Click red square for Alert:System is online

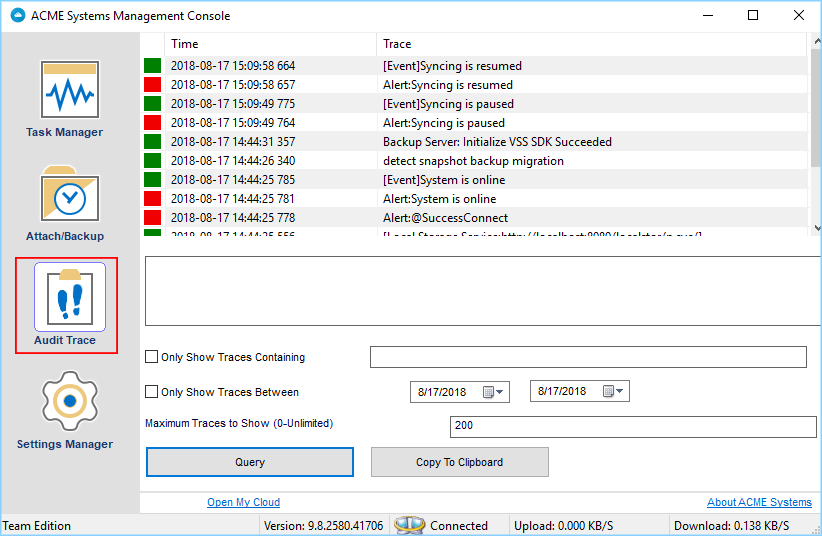[153, 198]
